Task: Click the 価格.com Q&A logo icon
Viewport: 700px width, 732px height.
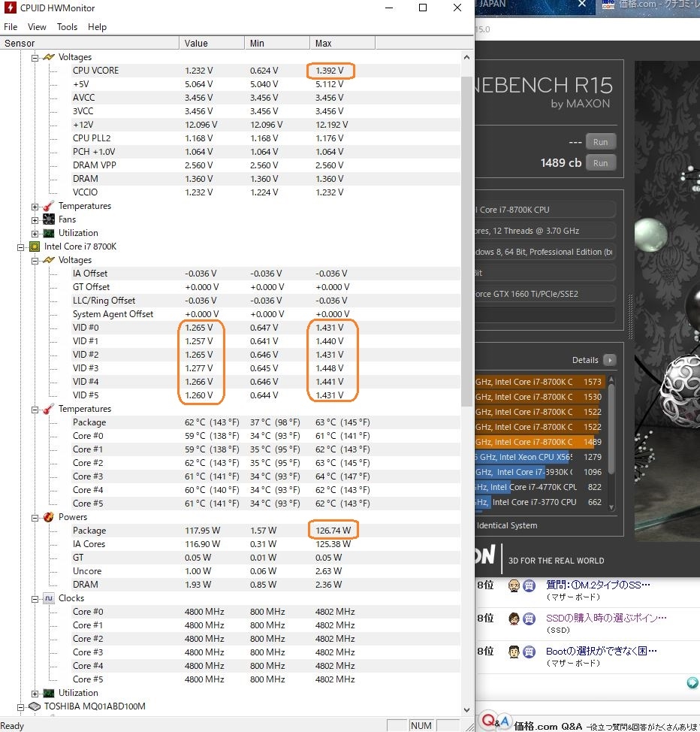Action: [x=495, y=721]
